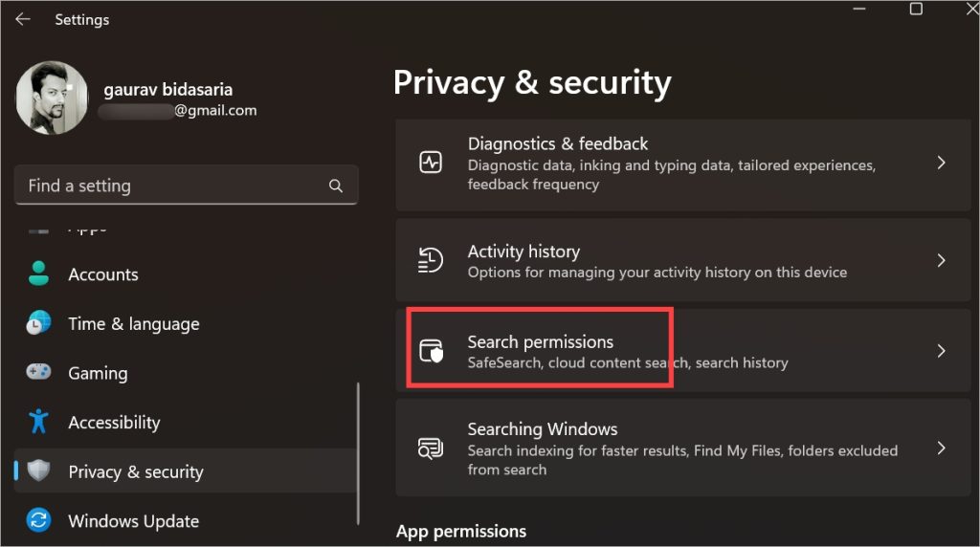Click the back arrow in Settings header
Viewport: 980px width, 547px height.
[23, 19]
